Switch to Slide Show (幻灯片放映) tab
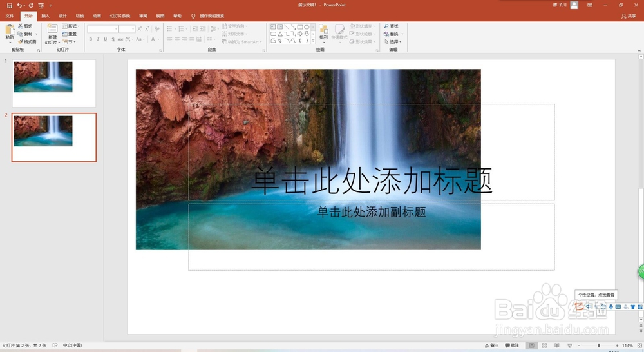The width and height of the screenshot is (644, 352). point(120,16)
